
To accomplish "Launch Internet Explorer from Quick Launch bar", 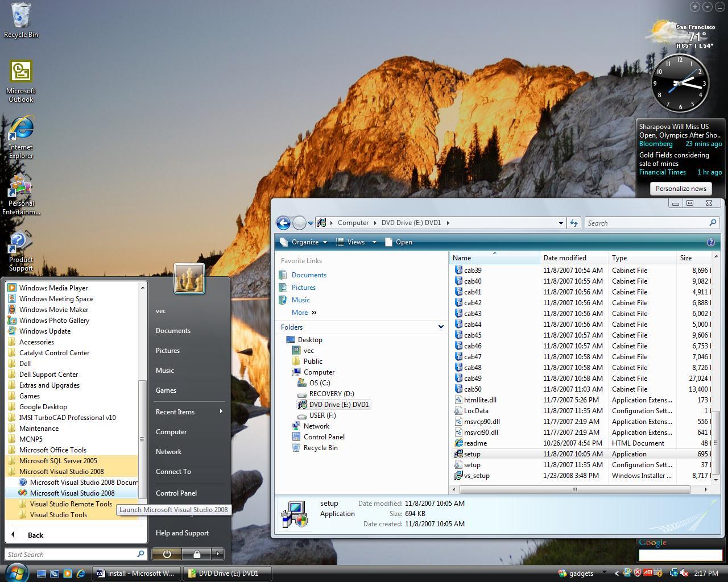I will (x=81, y=573).
